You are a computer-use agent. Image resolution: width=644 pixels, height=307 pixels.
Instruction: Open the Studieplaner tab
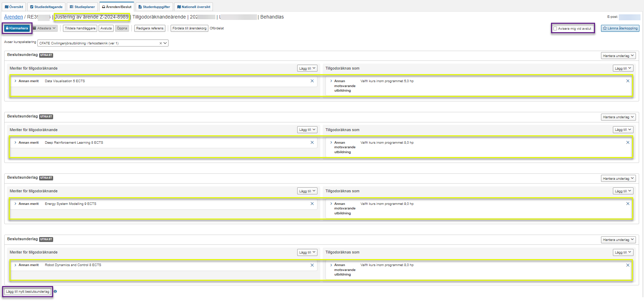tap(82, 7)
